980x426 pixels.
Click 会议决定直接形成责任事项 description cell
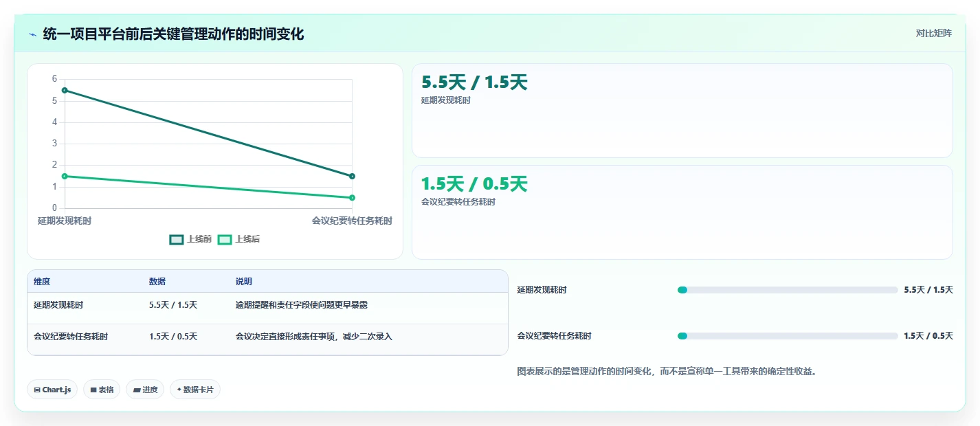313,337
